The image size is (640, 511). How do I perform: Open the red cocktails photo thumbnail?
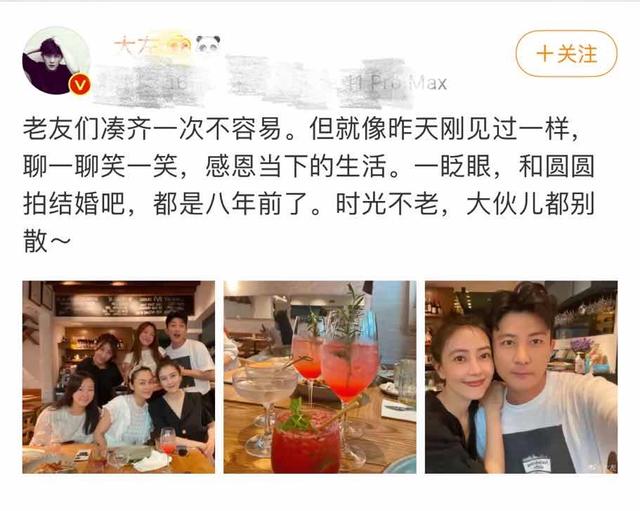click(320, 377)
